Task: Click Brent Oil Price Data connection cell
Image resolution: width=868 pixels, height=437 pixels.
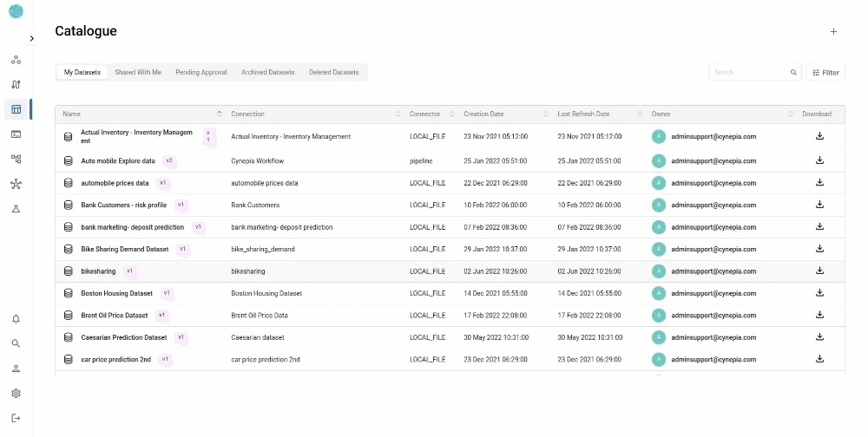Action: coord(259,316)
